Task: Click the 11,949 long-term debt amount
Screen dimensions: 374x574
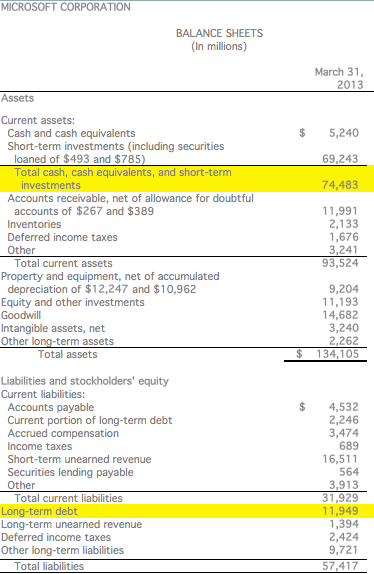Action: coord(340,511)
